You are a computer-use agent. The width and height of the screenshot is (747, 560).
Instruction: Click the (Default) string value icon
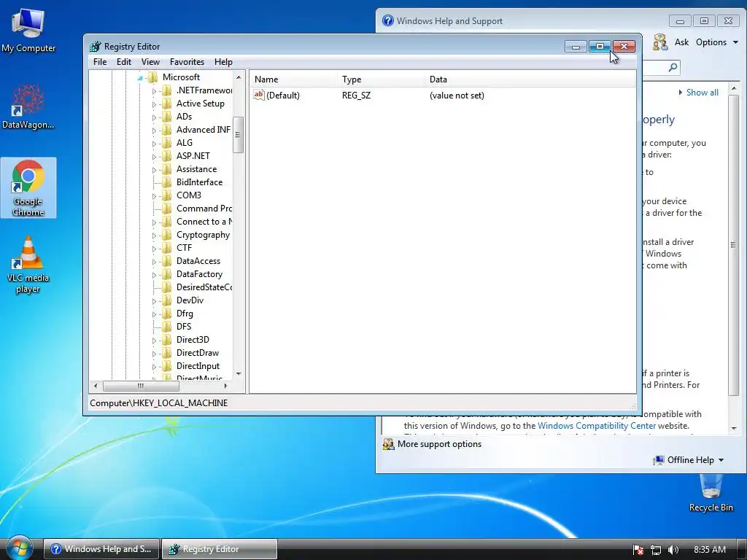pos(259,95)
